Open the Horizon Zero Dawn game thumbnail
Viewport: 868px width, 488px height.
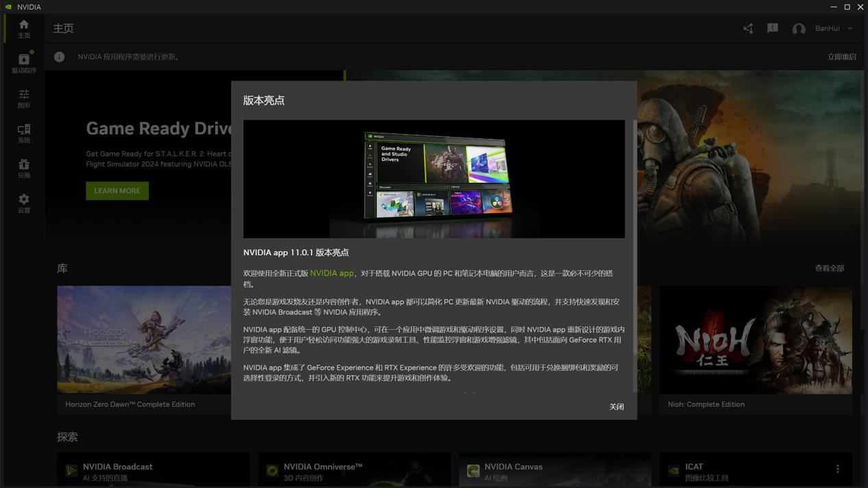(144, 340)
